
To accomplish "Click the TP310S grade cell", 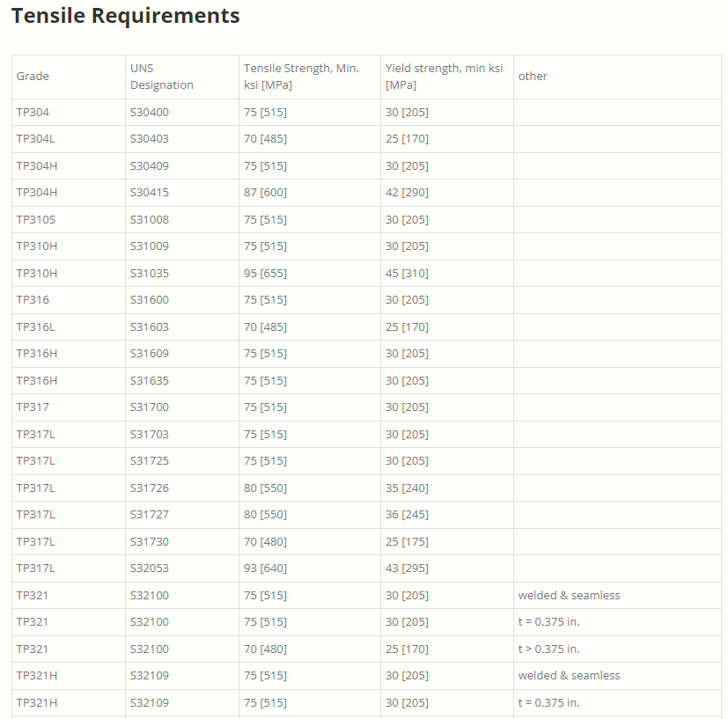I will click(36, 220).
